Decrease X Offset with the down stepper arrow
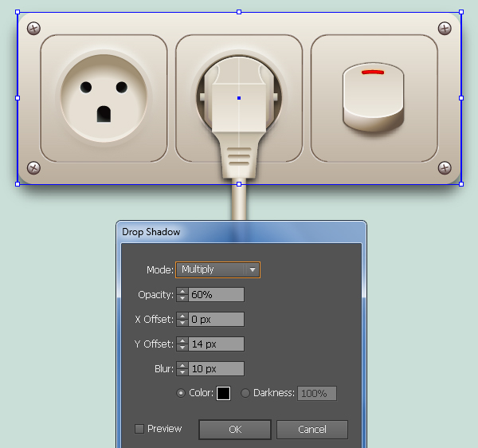 click(182, 323)
